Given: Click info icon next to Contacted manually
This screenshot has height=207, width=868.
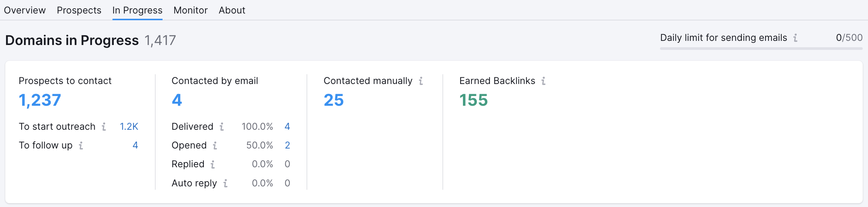Looking at the screenshot, I should 421,81.
